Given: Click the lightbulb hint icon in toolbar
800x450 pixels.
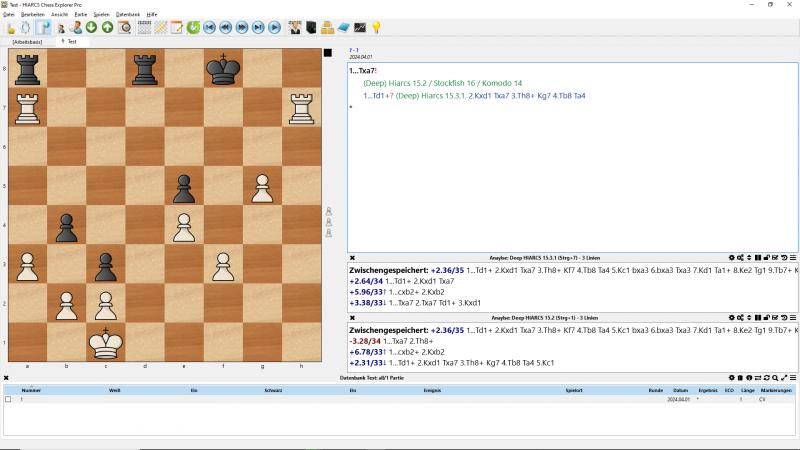Looking at the screenshot, I should (376, 27).
